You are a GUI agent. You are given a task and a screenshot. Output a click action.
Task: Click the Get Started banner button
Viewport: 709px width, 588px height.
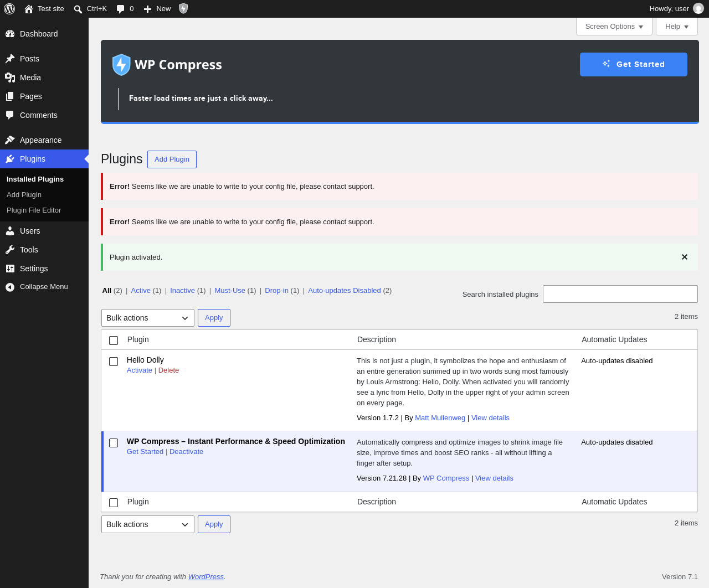point(634,64)
